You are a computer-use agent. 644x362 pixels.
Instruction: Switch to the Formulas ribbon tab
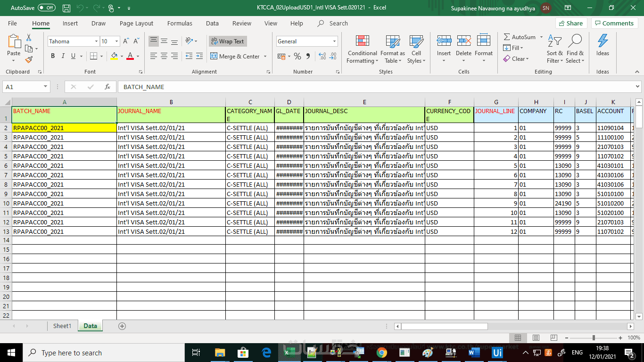180,23
